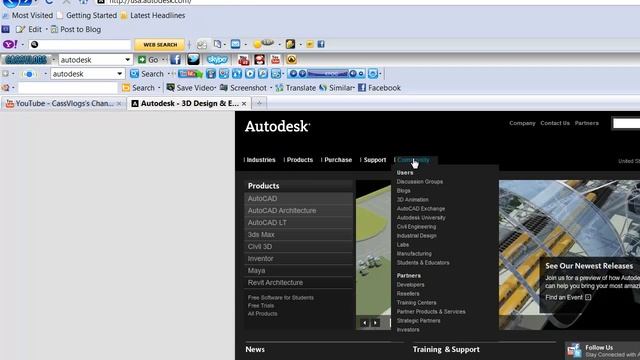This screenshot has height=360, width=640.
Task: Click the Company link in header
Action: (522, 123)
